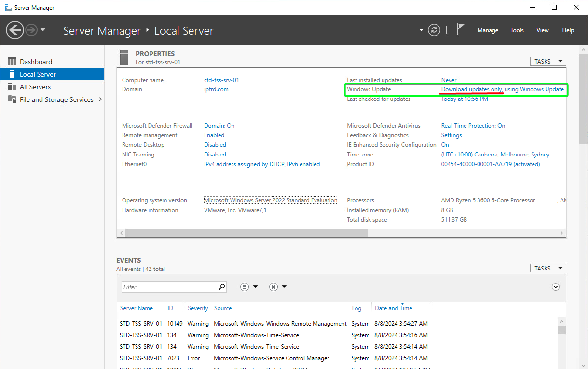
Task: Click Remote Desktop Disabled link
Action: (215, 145)
